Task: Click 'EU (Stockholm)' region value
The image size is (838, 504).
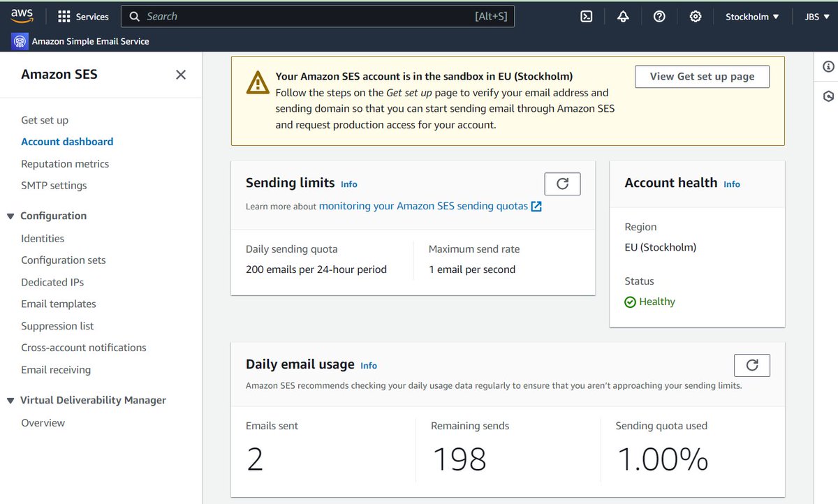Action: (x=661, y=247)
